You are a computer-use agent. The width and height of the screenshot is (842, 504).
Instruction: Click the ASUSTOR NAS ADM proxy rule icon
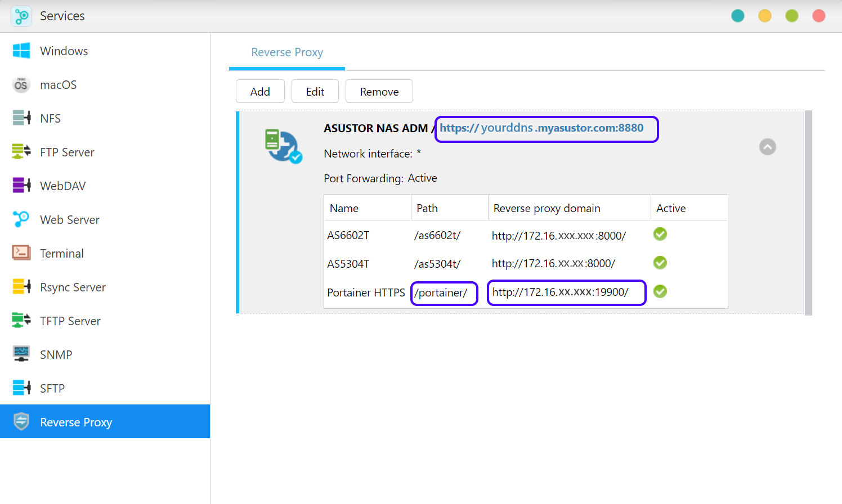click(283, 146)
